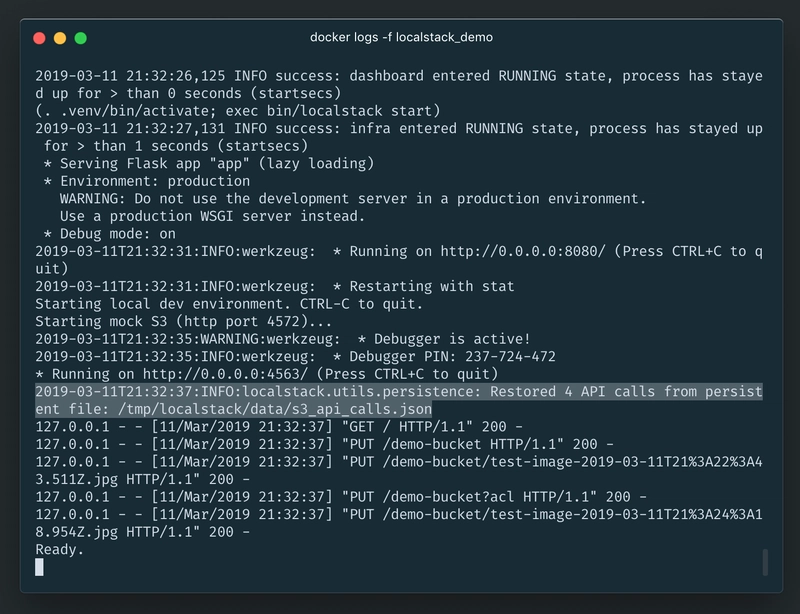
Task: Click the 'Starting mock S3 (http port 4572)...' line
Action: pos(184,322)
